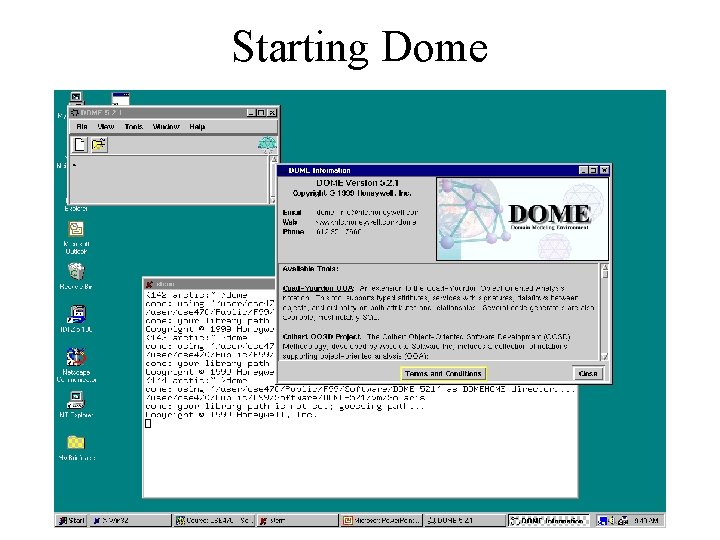Image resolution: width=720 pixels, height=540 pixels.
Task: Click the Email address line in DOME Information
Action: [x=350, y=213]
